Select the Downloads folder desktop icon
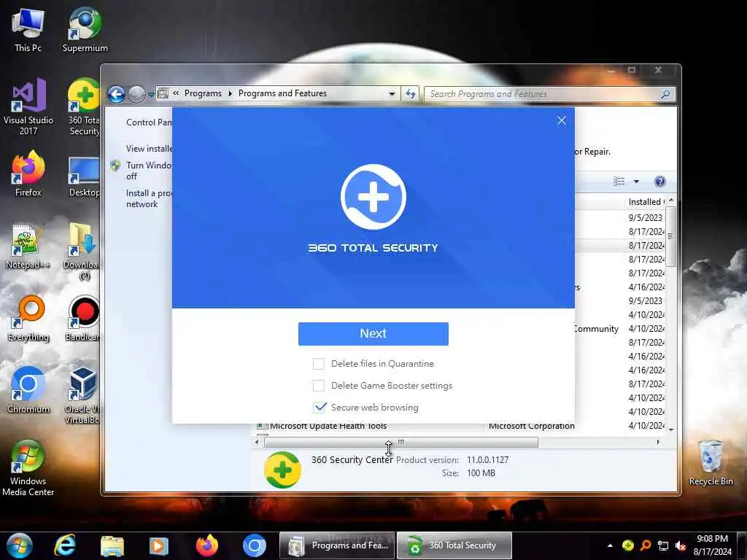Screen dimensions: 747x560 83,252
